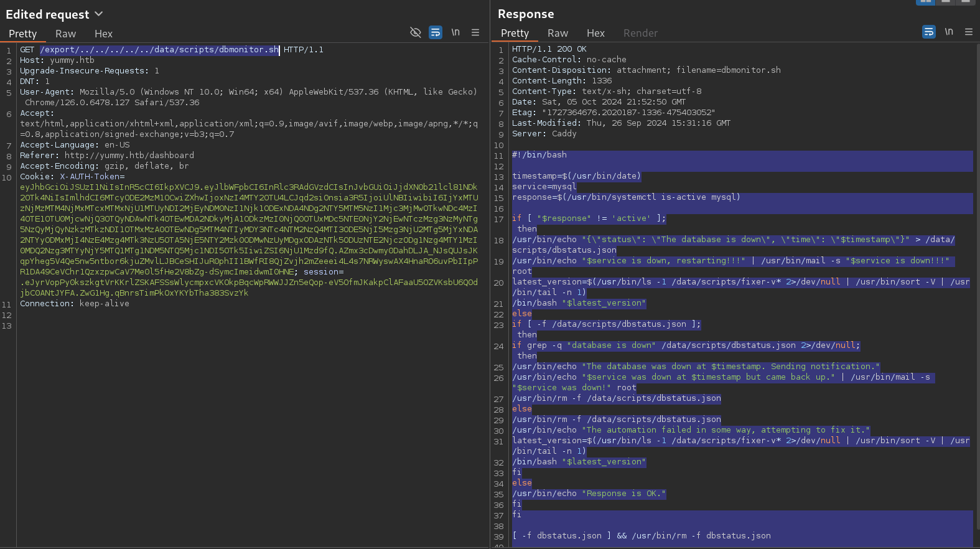Click 'Cookie: X-AUTH-Token=' header line
The height and width of the screenshot is (549, 980).
(72, 177)
